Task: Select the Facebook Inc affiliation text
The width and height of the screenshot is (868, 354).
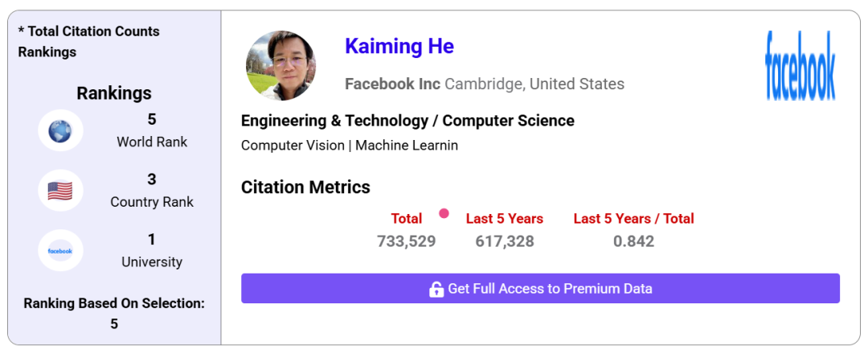Action: click(x=392, y=84)
